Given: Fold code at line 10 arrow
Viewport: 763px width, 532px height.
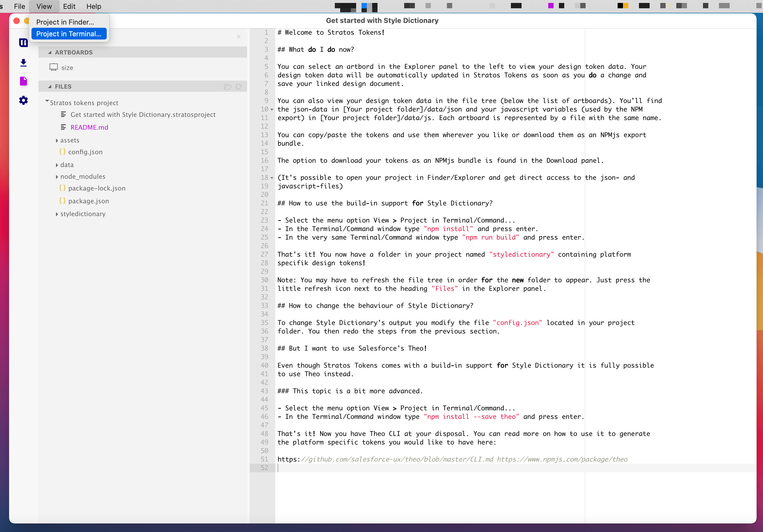Looking at the screenshot, I should 272,110.
